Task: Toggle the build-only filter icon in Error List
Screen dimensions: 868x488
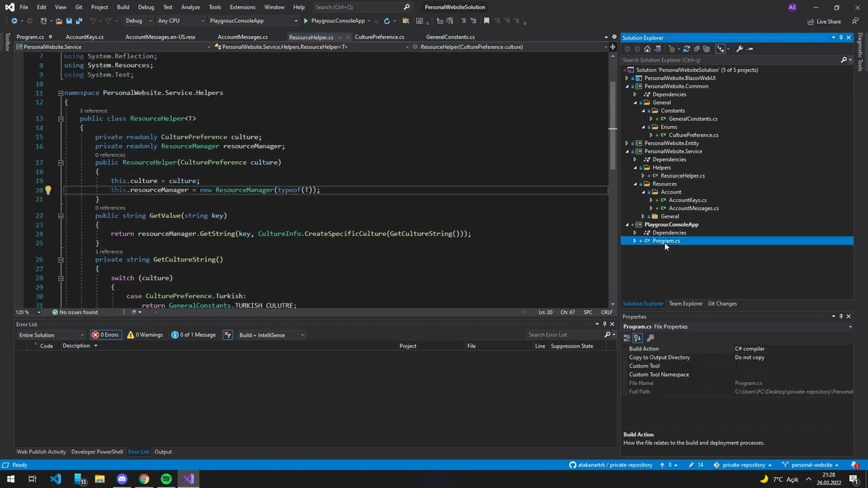Action: tap(228, 335)
